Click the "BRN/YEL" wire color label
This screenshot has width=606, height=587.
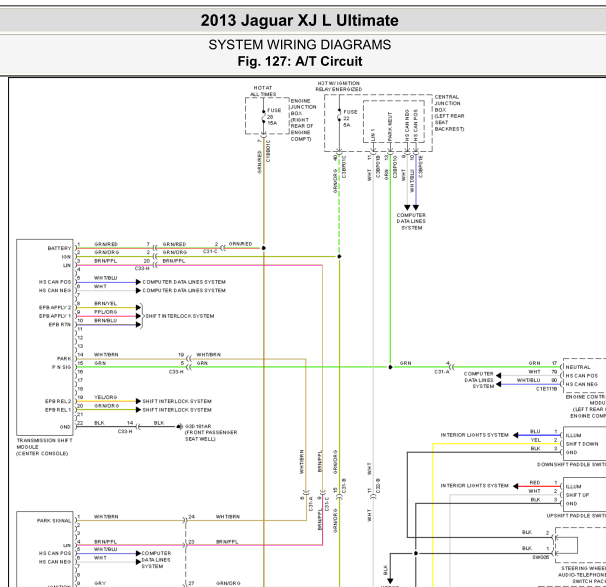105,304
